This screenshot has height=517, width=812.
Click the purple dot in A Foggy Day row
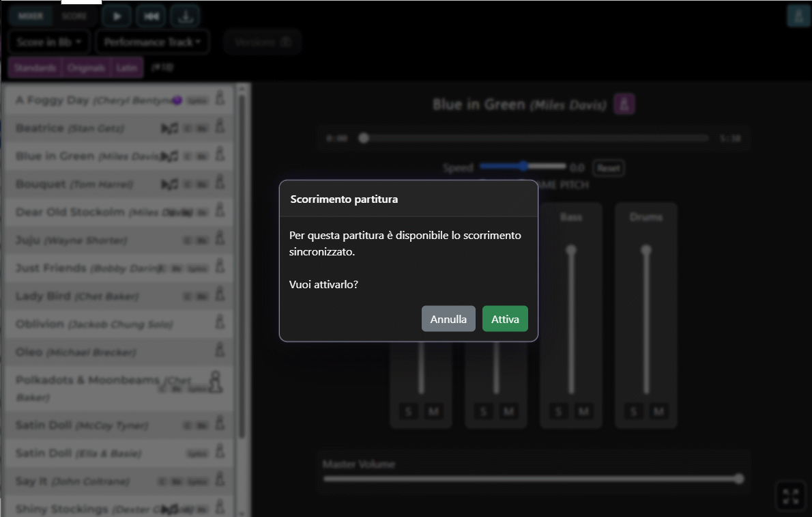point(177,100)
